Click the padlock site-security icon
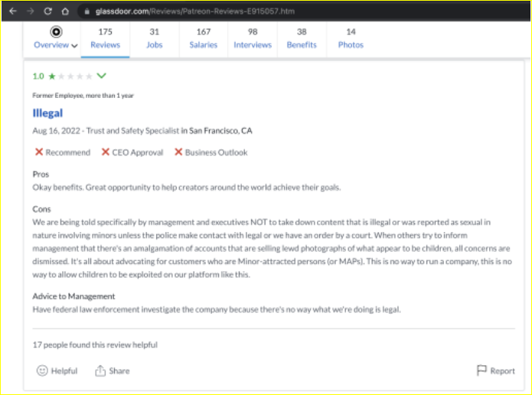 [86, 11]
